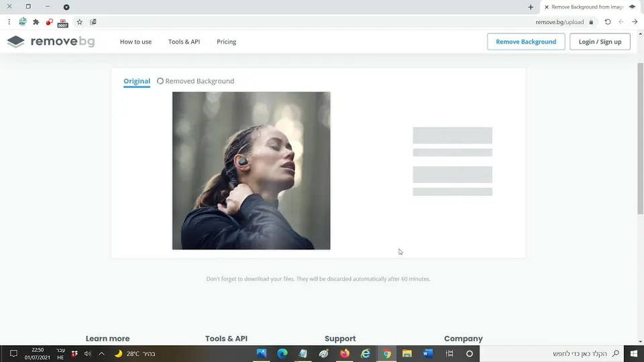
Task: Open the paint palette app in taskbar
Action: [323, 353]
